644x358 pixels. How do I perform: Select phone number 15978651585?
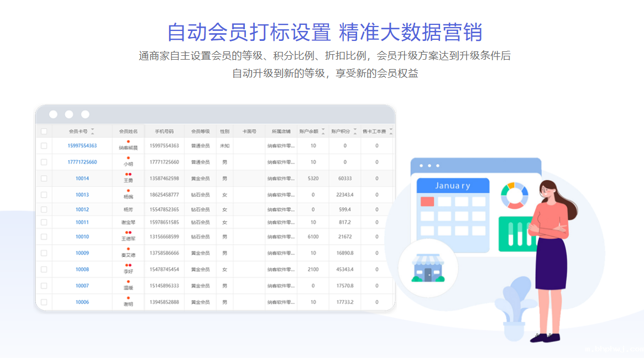(x=164, y=222)
